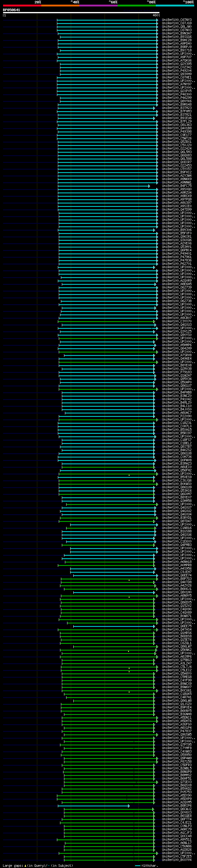Click the alignment bar of UniRef100_B3TM23
Viewport: 197px width, 868px height.
107,108
